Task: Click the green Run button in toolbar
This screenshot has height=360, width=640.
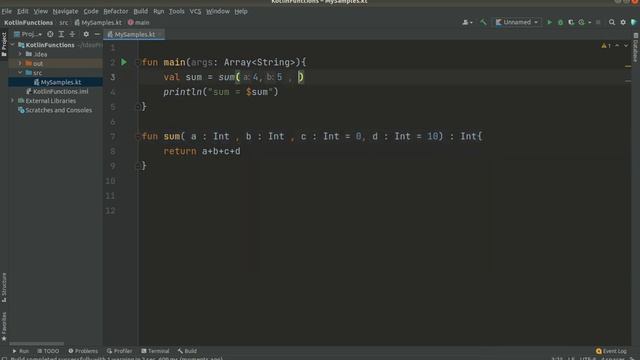Action: point(549,22)
